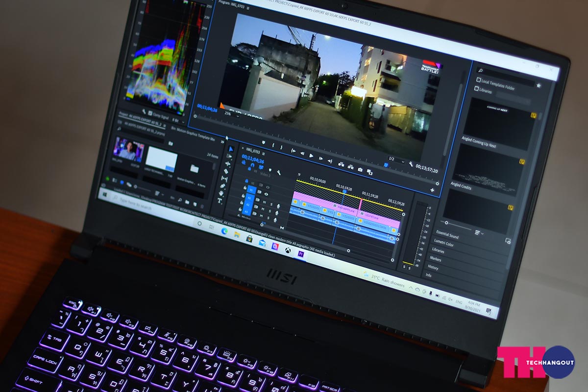Screen dimensions: 588x392
Task: Open the Program: IMG_0703 panel menu
Action: click(x=248, y=8)
